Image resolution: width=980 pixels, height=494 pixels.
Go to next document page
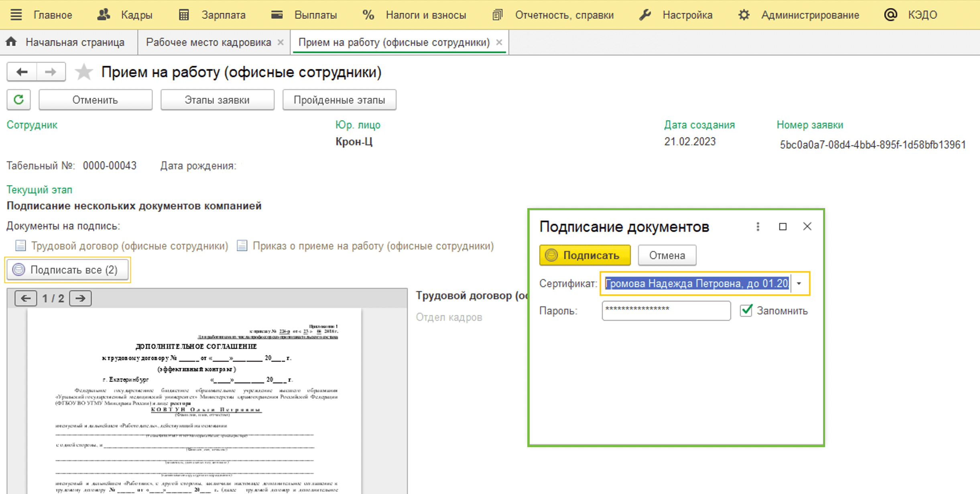click(x=80, y=298)
